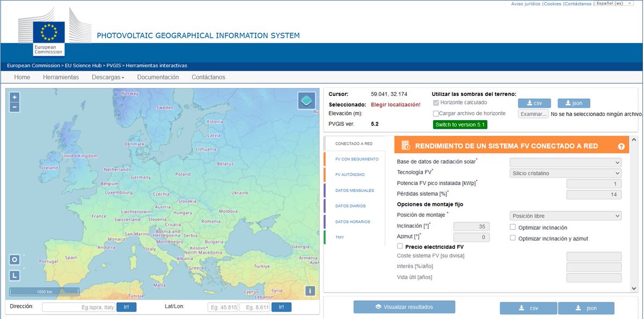
Task: Click Spain on the map
Action: [71, 257]
